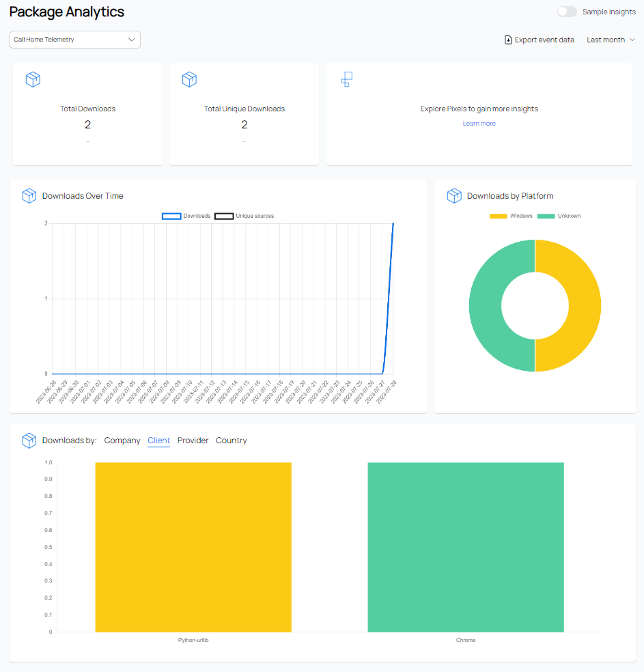644x672 pixels.
Task: Click the Downloads by section box icon
Action: tap(29, 440)
